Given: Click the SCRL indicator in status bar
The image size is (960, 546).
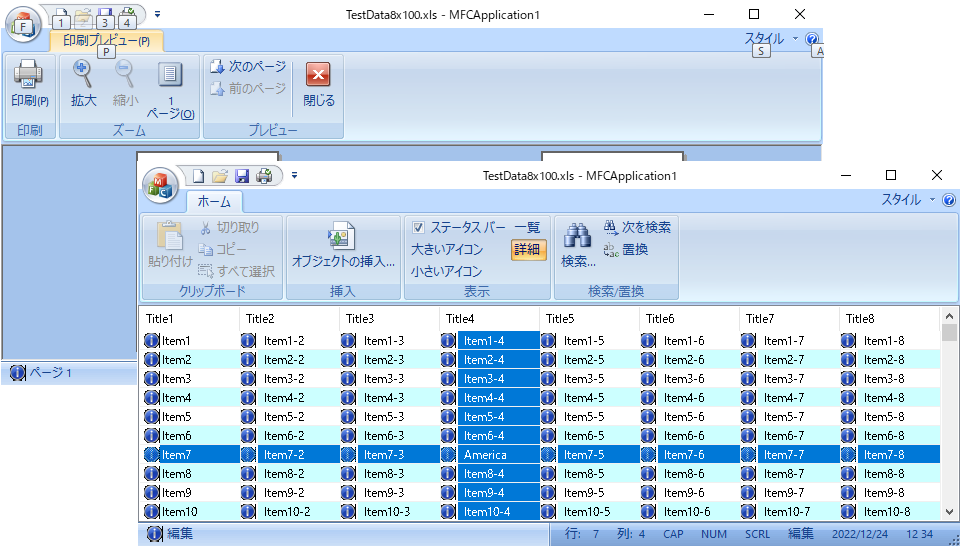Looking at the screenshot, I should [757, 534].
